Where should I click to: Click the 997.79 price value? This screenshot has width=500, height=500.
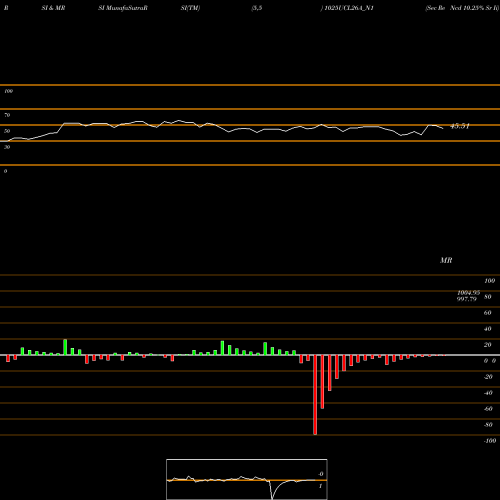[x=467, y=299]
